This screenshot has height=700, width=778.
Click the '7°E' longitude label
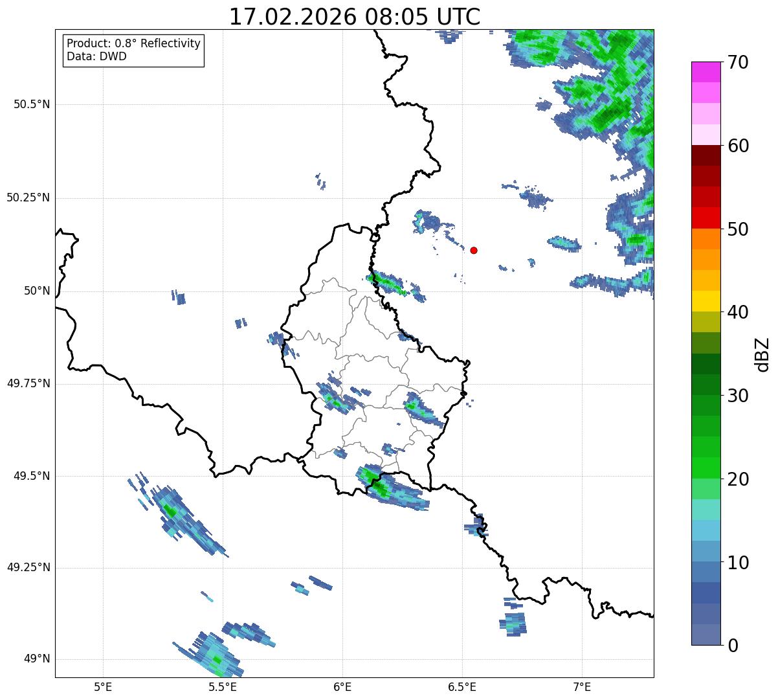(x=582, y=686)
